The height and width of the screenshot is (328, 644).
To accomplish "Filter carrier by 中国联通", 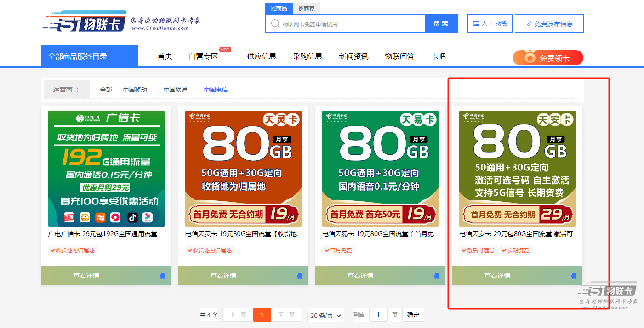I will coord(176,90).
